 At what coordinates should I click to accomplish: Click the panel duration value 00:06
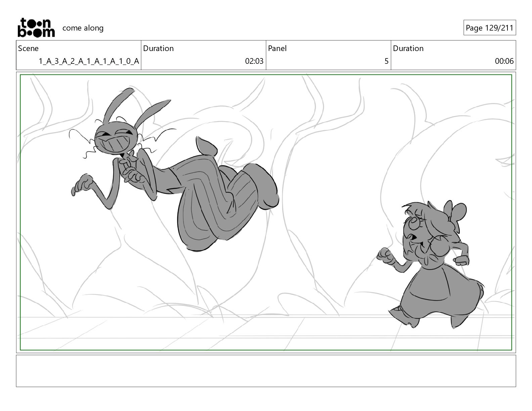click(504, 61)
